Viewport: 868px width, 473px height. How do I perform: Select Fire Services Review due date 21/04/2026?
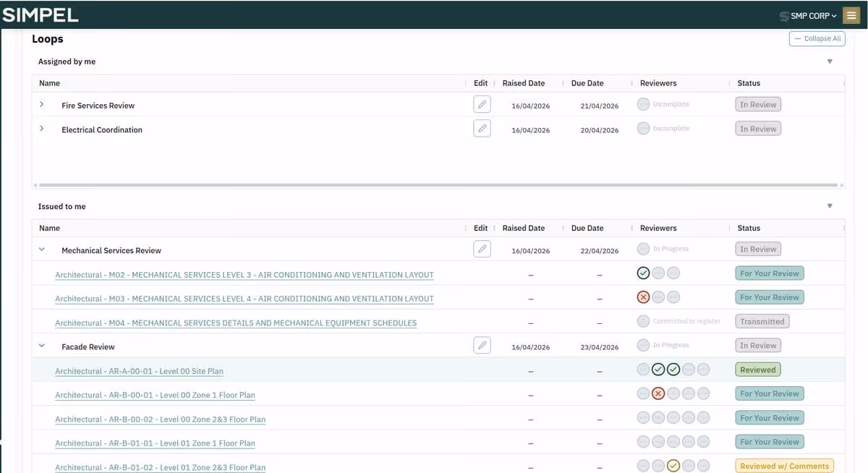[600, 106]
